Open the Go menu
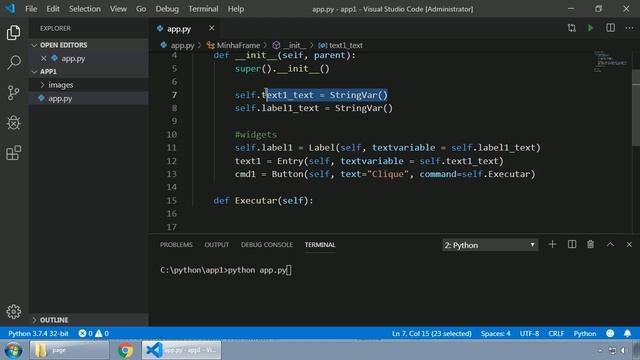 coord(141,9)
